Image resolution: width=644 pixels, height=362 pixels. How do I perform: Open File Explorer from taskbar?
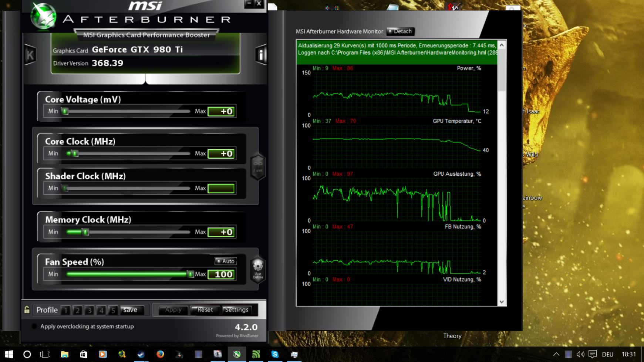[x=65, y=354]
